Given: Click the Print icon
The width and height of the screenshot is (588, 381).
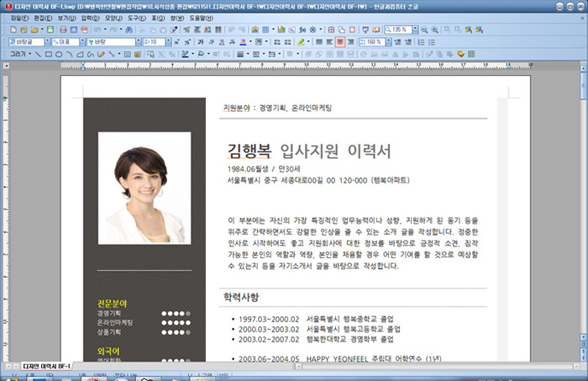Looking at the screenshot, I should (x=63, y=29).
